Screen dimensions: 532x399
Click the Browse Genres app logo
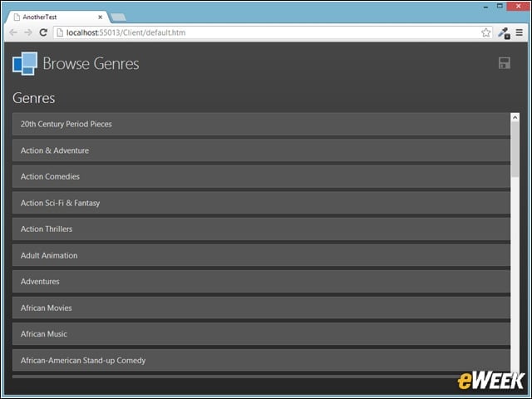(x=25, y=63)
